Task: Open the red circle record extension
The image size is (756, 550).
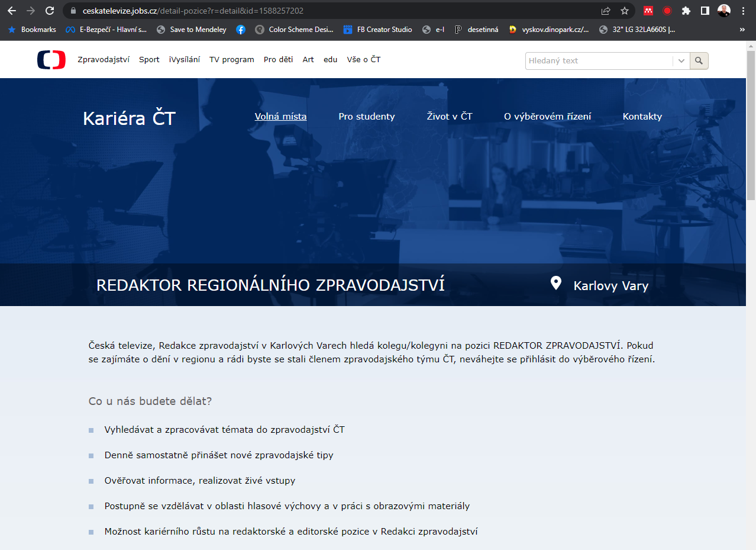Action: click(667, 11)
